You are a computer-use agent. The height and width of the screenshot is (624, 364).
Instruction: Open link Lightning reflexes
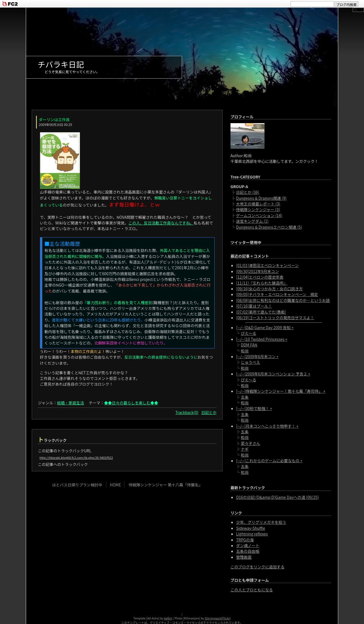(252, 534)
